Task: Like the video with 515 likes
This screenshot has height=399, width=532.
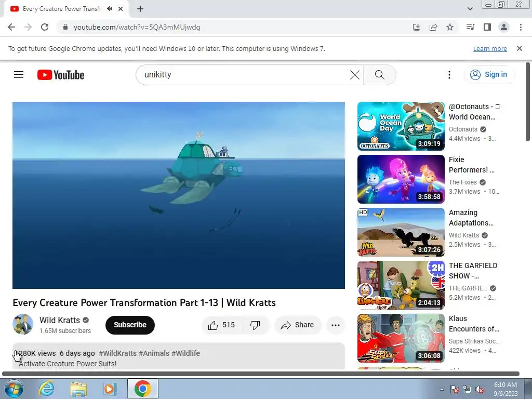Action: 222,325
